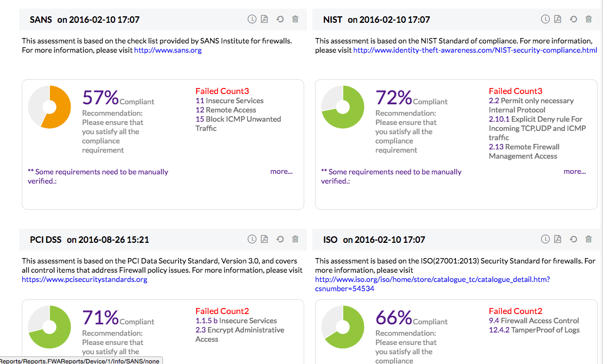
Task: Delete the SANS assessment report
Action: click(x=295, y=18)
